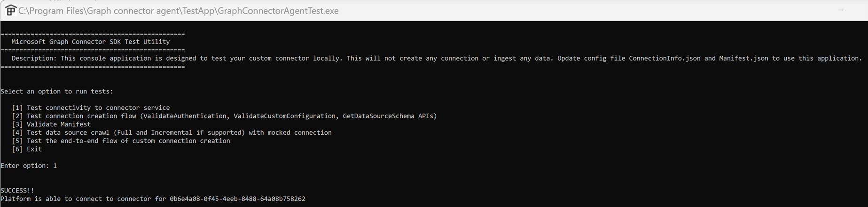Click the console app icon in title bar
The height and width of the screenshot is (207, 868).
[10, 10]
